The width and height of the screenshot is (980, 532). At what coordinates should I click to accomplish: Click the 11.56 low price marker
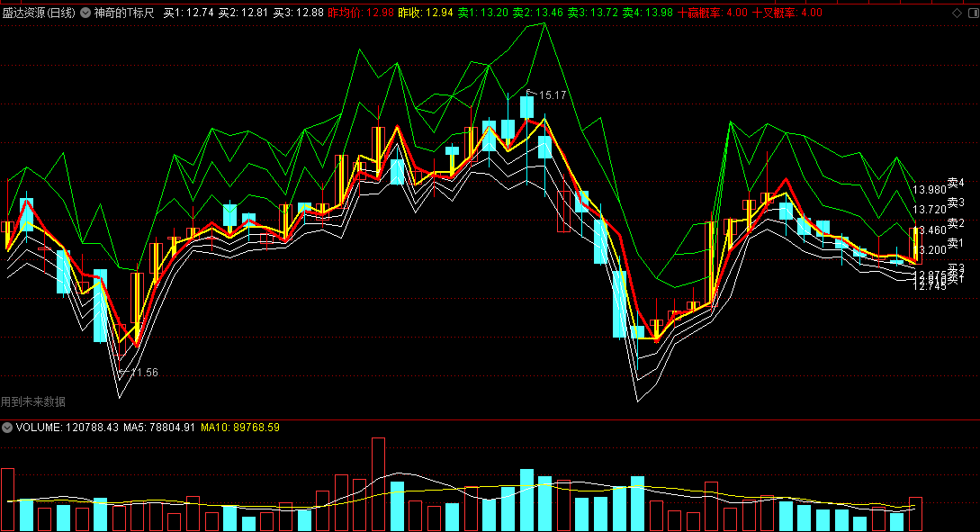144,373
